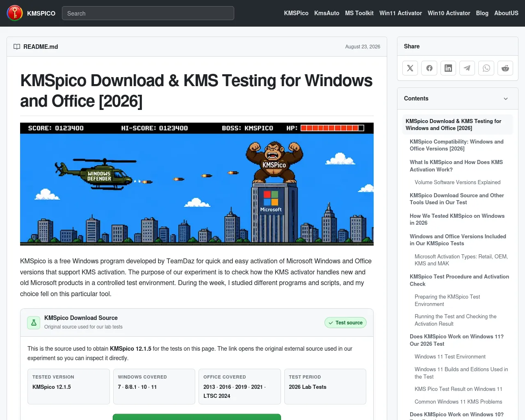
Task: Collapse the Contents panel with chevron
Action: click(506, 99)
